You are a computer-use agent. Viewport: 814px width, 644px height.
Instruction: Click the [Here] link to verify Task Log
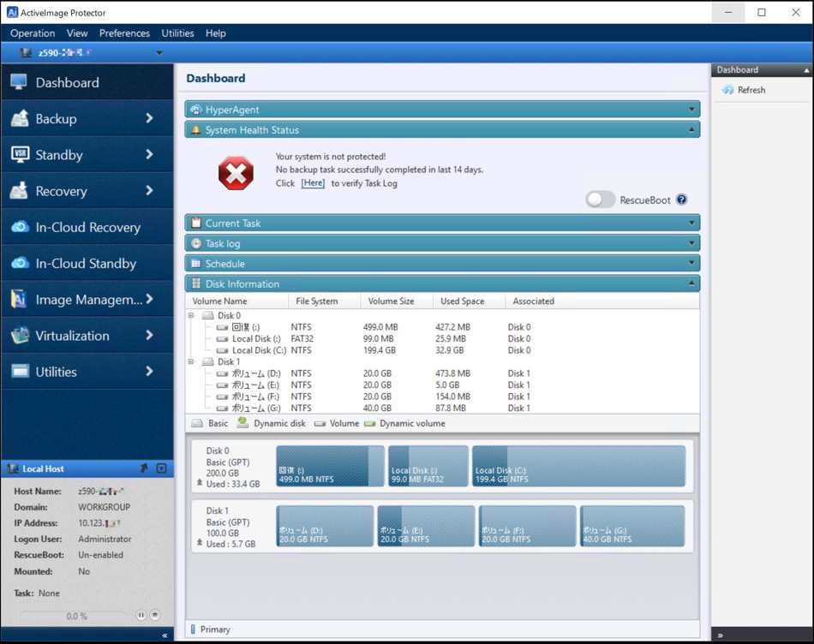tap(313, 183)
